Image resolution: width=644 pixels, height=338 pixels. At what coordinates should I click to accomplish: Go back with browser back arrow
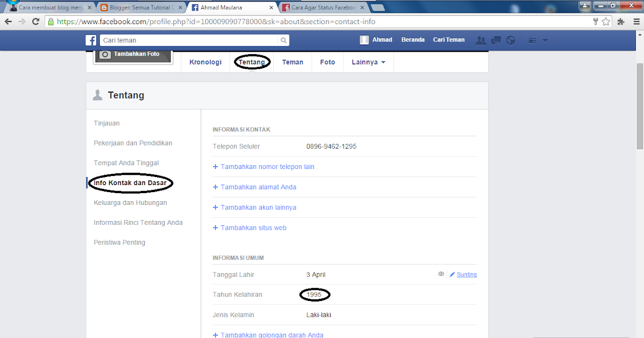(x=8, y=21)
